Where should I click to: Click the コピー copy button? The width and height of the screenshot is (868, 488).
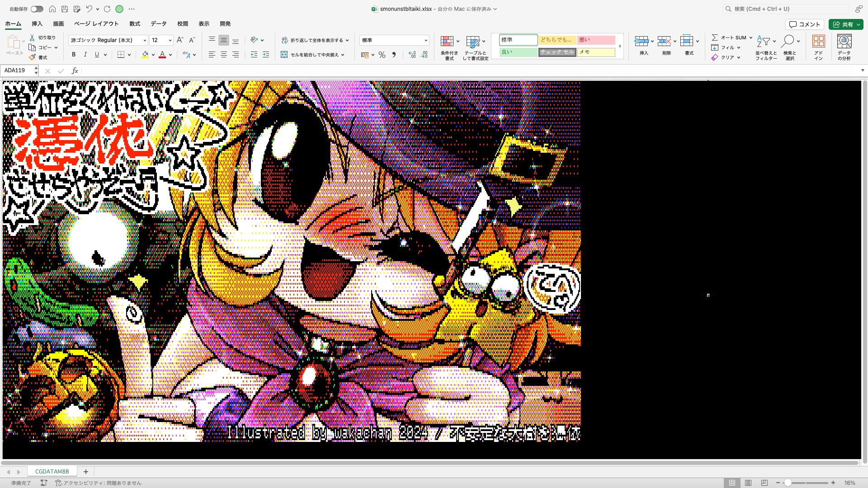[43, 47]
